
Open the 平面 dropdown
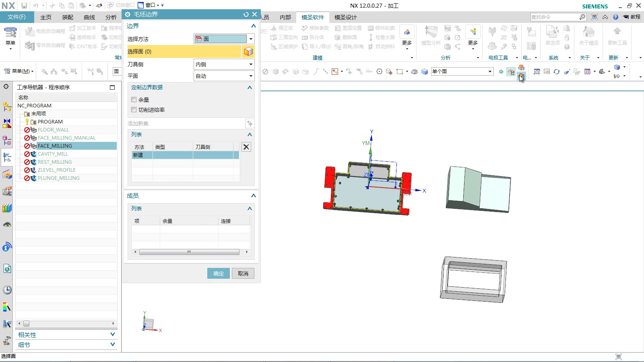point(224,76)
